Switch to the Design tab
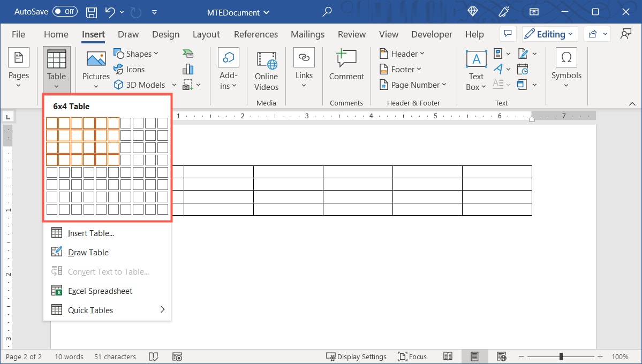 165,34
